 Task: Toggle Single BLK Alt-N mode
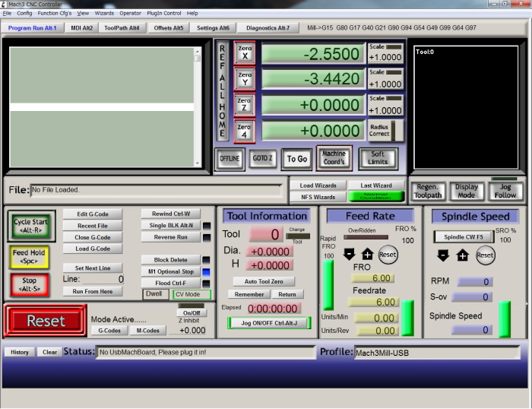point(171,225)
